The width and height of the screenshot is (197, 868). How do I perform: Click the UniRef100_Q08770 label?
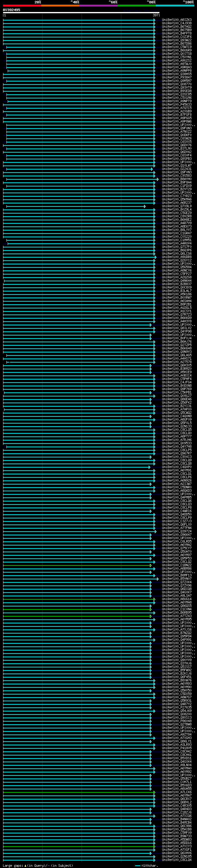point(177,84)
